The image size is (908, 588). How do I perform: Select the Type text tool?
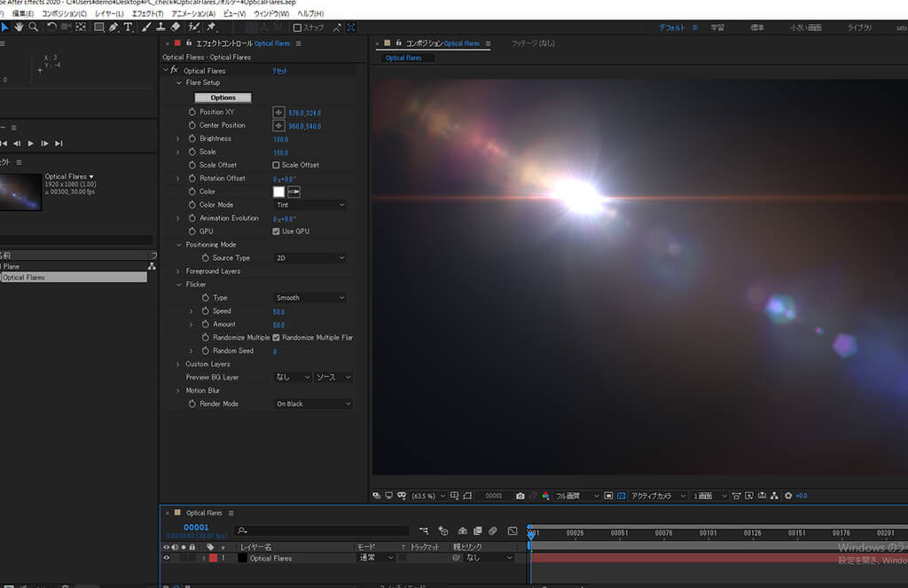click(x=128, y=27)
